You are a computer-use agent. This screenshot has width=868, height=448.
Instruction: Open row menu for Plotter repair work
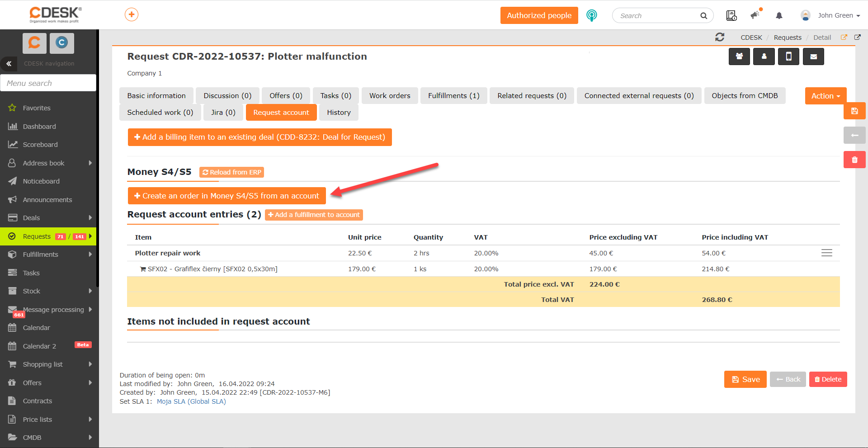[x=826, y=253]
